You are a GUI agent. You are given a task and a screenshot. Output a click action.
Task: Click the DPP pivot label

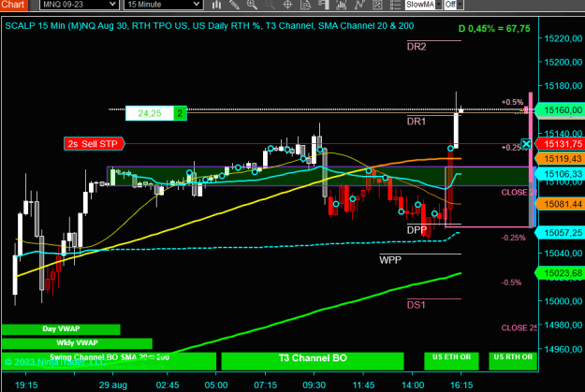click(x=417, y=230)
